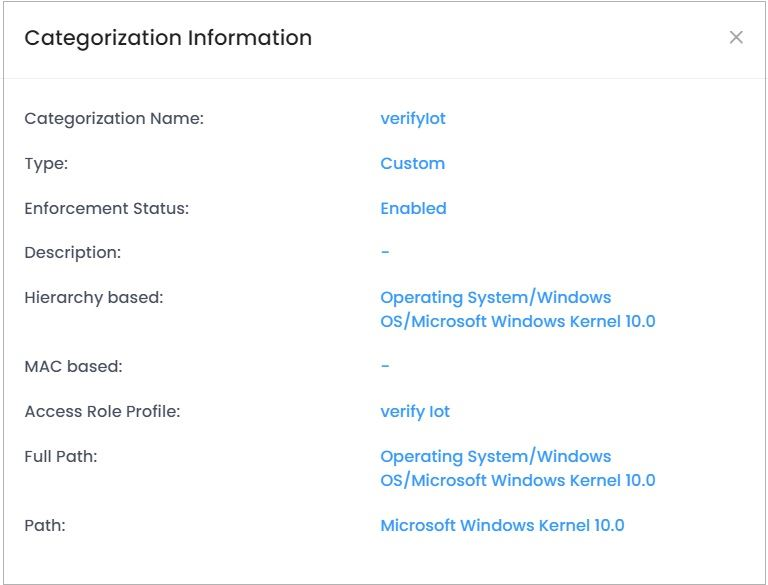
Task: Select the Custom type value
Action: click(x=412, y=164)
